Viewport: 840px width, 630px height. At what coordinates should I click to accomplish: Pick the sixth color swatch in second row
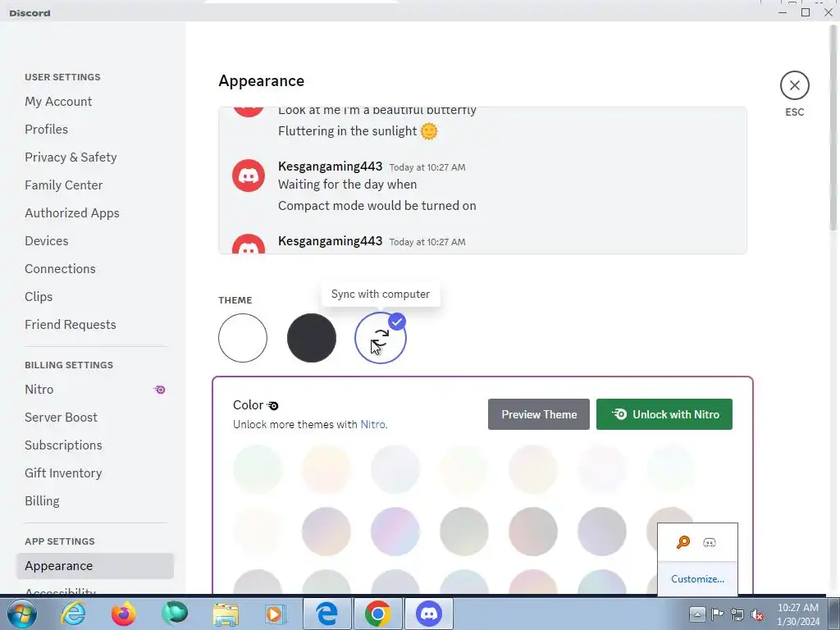click(601, 532)
